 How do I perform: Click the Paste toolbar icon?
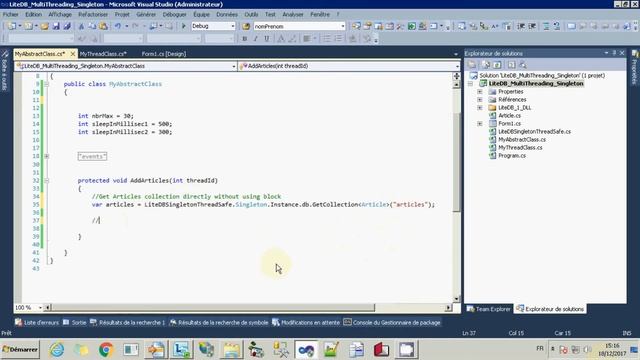[x=104, y=26]
